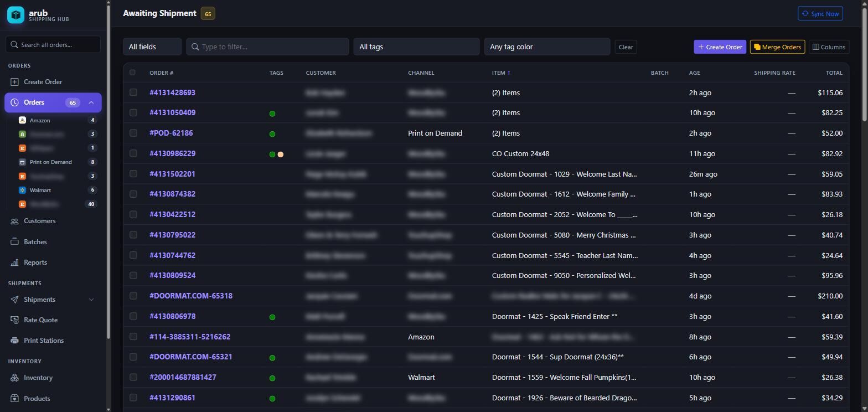Click the Item column sort arrow

pyautogui.click(x=509, y=73)
